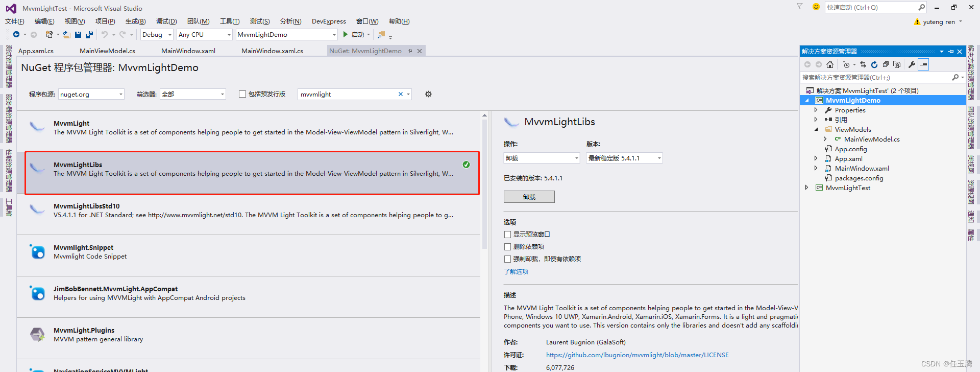The width and height of the screenshot is (980, 372).
Task: Check the remove dependencies option
Action: pos(507,247)
